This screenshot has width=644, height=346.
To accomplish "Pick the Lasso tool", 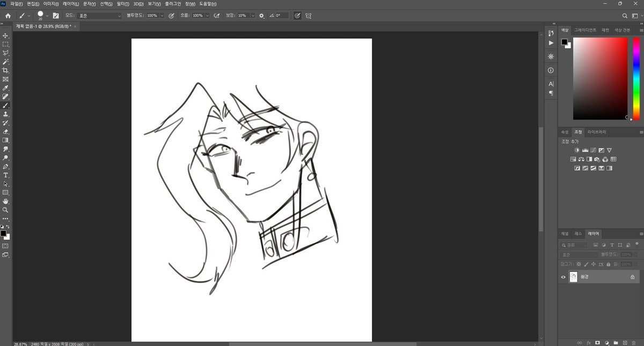I will pos(5,53).
